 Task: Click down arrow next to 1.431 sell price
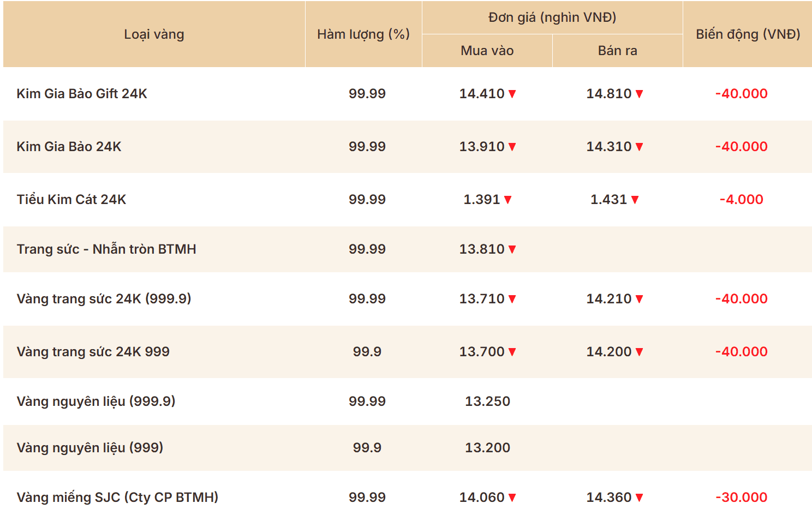tap(635, 200)
